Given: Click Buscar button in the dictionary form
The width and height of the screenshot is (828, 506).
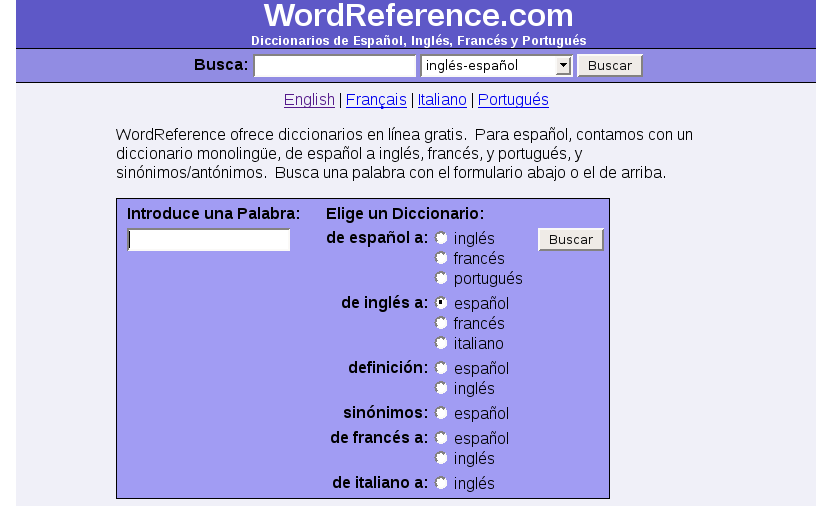Looking at the screenshot, I should (x=571, y=239).
